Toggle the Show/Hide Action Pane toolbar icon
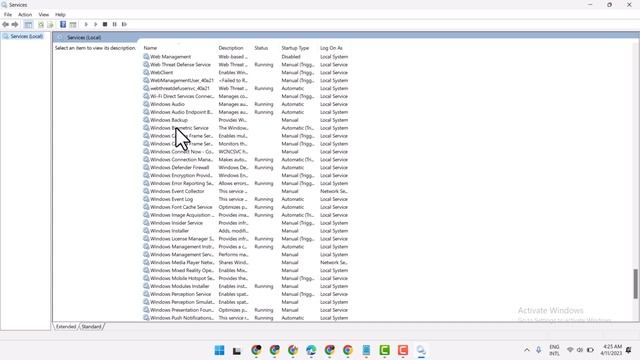Screen dimensions: 640x360 pos(73,24)
